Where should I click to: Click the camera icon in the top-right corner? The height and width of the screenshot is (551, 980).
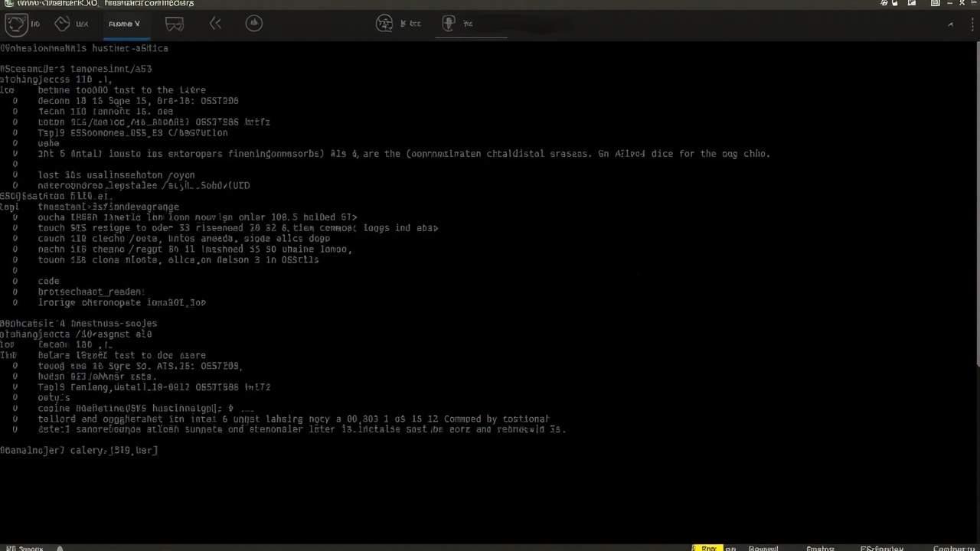(884, 3)
